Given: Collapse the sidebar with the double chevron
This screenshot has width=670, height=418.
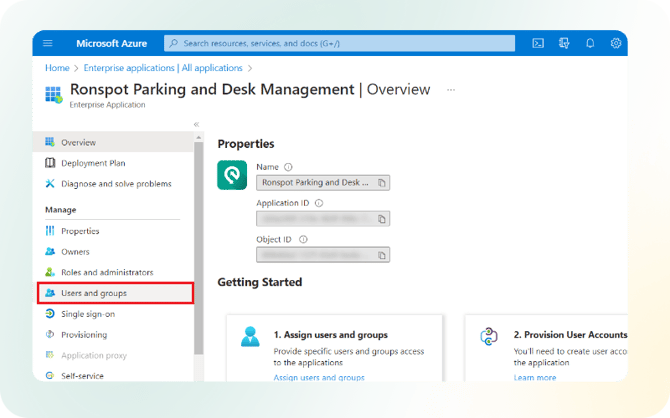Looking at the screenshot, I should tap(196, 124).
